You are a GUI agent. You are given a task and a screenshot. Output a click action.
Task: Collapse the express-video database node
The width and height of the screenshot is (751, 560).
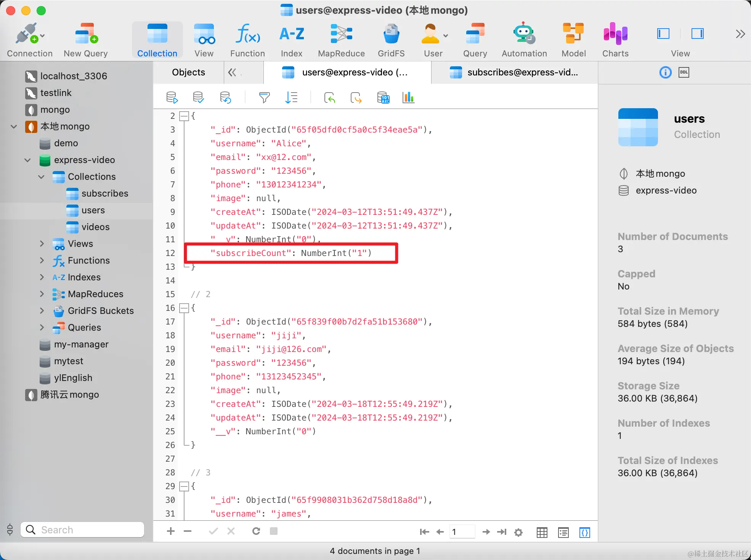[28, 160]
